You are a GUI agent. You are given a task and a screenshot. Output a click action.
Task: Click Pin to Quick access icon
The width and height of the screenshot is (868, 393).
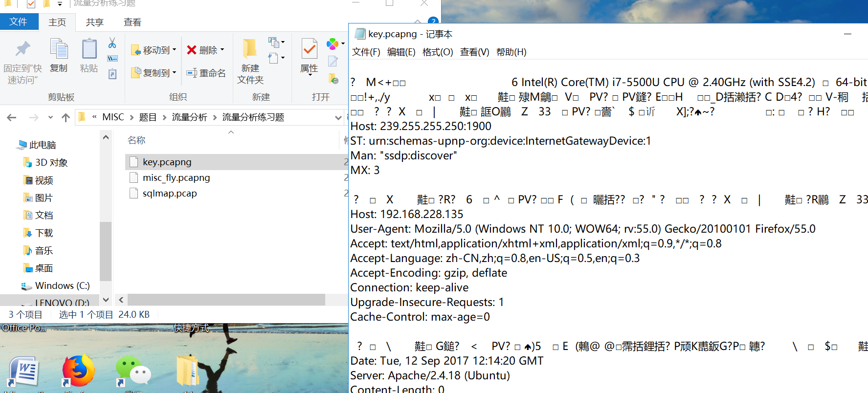pyautogui.click(x=22, y=48)
